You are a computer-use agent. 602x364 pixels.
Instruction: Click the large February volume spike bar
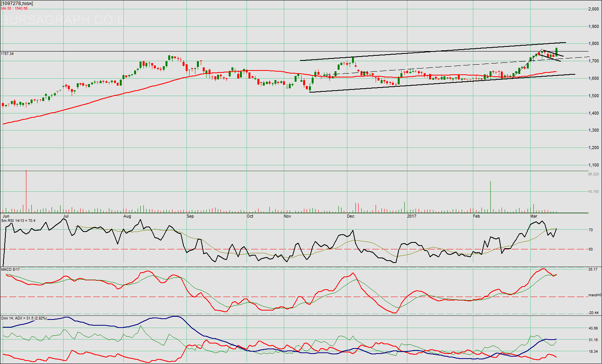[490, 197]
